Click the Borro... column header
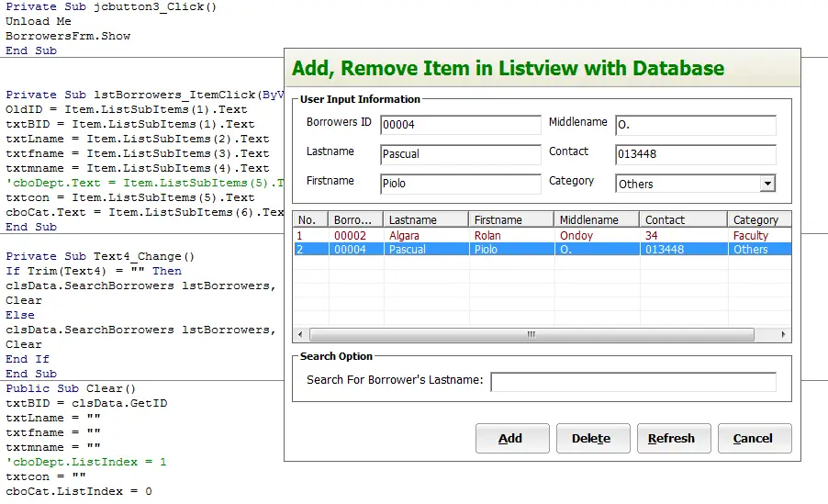Viewport: 828px width, 504px height. click(x=356, y=219)
